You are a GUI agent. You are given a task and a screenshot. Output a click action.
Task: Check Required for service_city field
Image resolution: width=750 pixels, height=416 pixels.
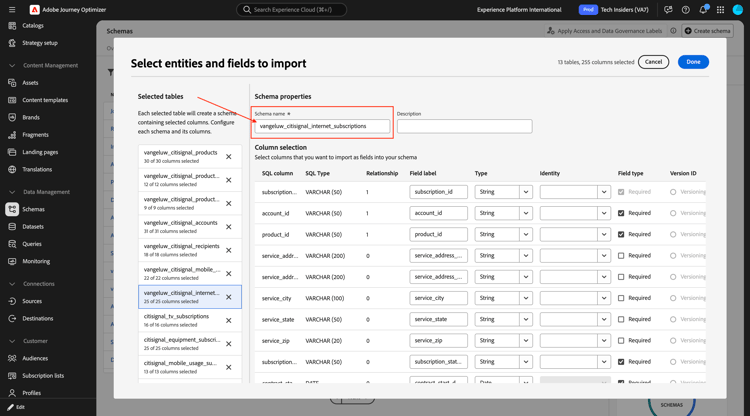click(621, 298)
